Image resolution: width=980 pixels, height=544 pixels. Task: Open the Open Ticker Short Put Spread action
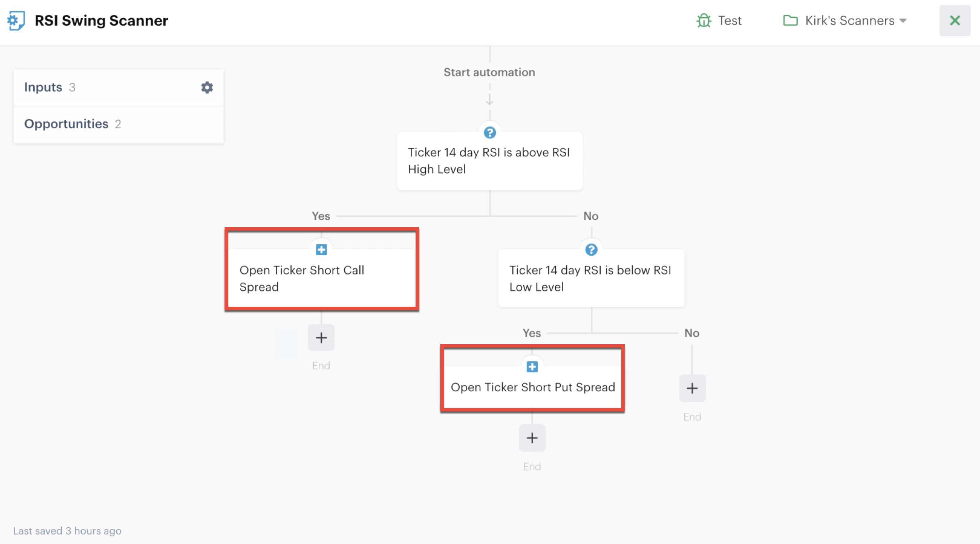click(x=532, y=387)
